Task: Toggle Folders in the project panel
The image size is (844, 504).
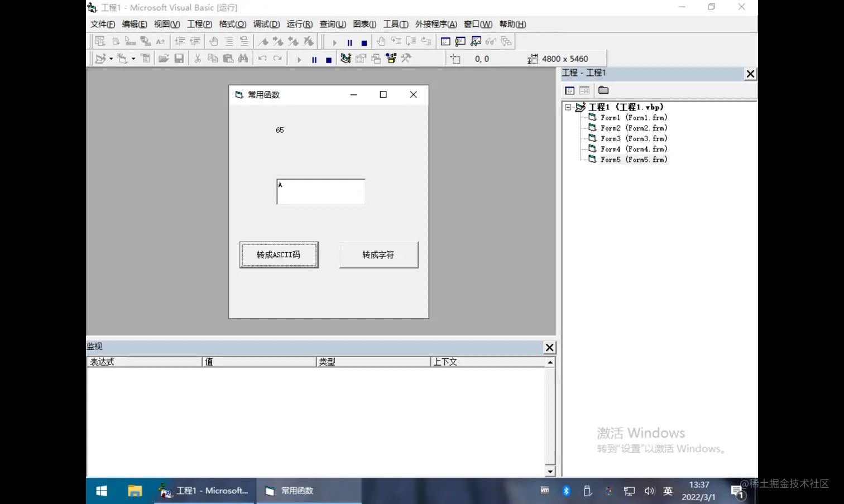Action: 603,90
